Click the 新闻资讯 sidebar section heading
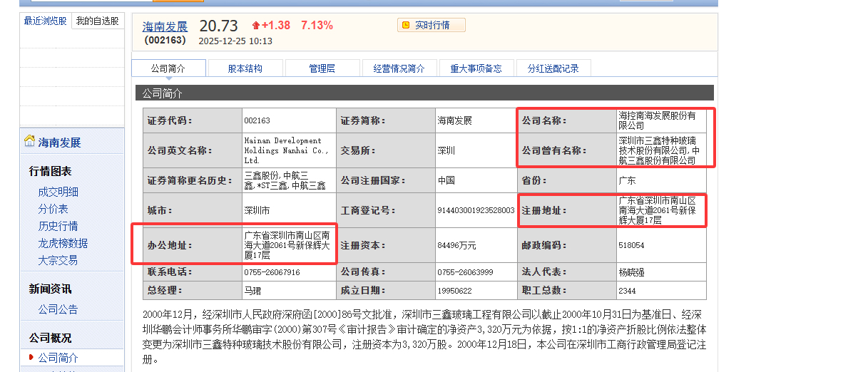The height and width of the screenshot is (372, 868). pos(50,289)
